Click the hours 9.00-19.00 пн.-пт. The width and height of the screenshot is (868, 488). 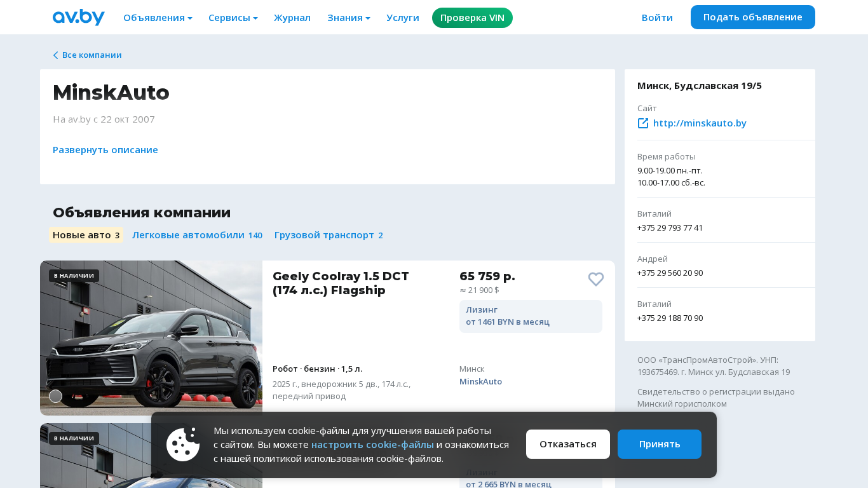pos(670,171)
